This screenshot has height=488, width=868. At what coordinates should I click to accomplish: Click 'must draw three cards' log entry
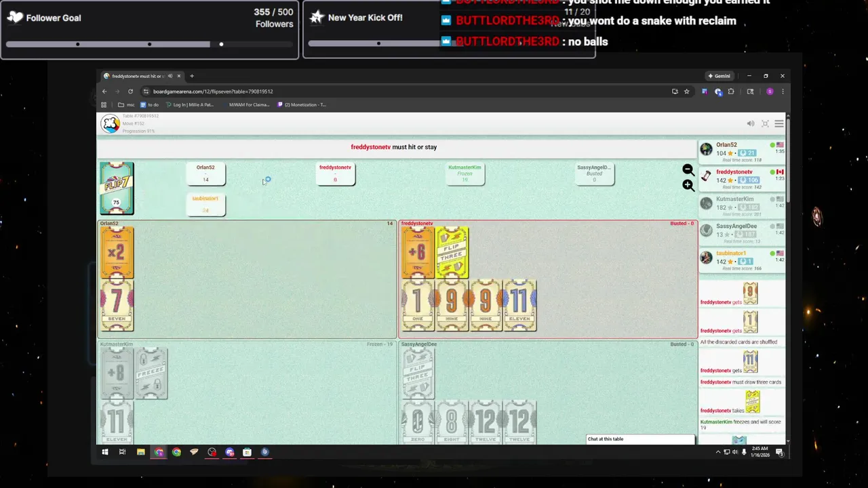(x=741, y=382)
